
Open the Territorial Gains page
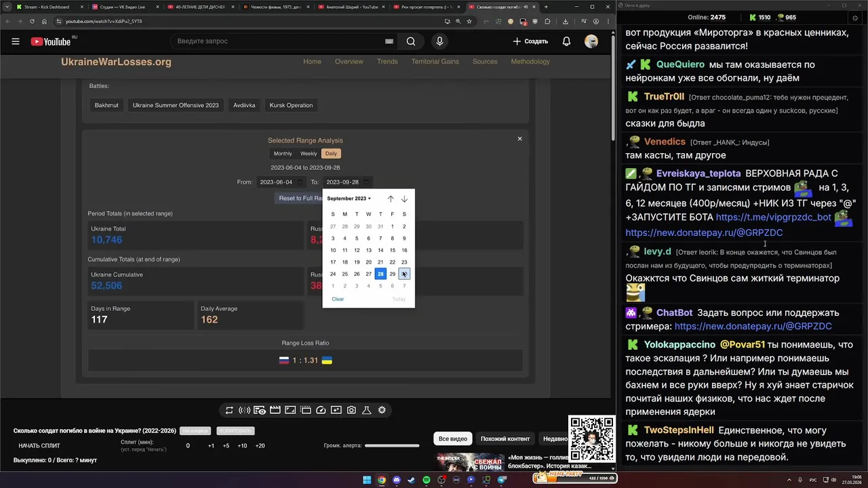(435, 62)
